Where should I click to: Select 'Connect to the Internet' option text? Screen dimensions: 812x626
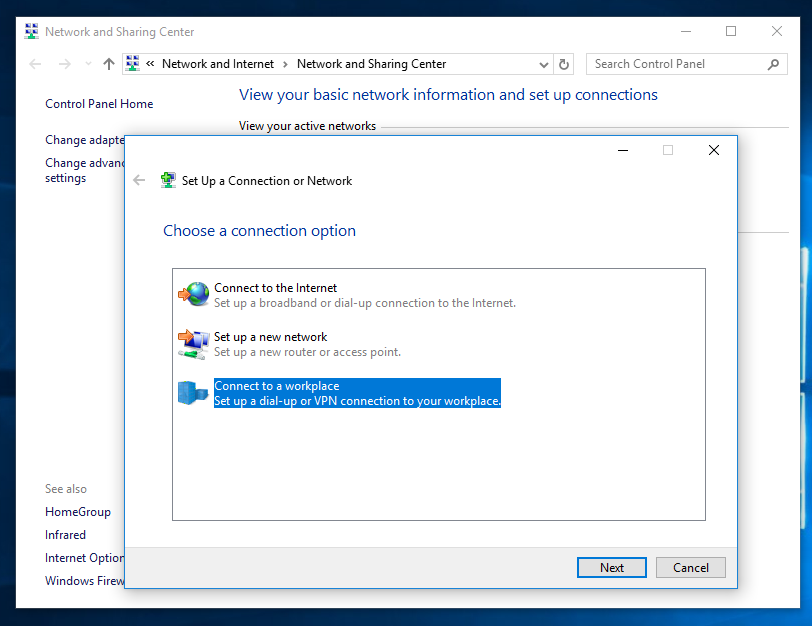[275, 288]
